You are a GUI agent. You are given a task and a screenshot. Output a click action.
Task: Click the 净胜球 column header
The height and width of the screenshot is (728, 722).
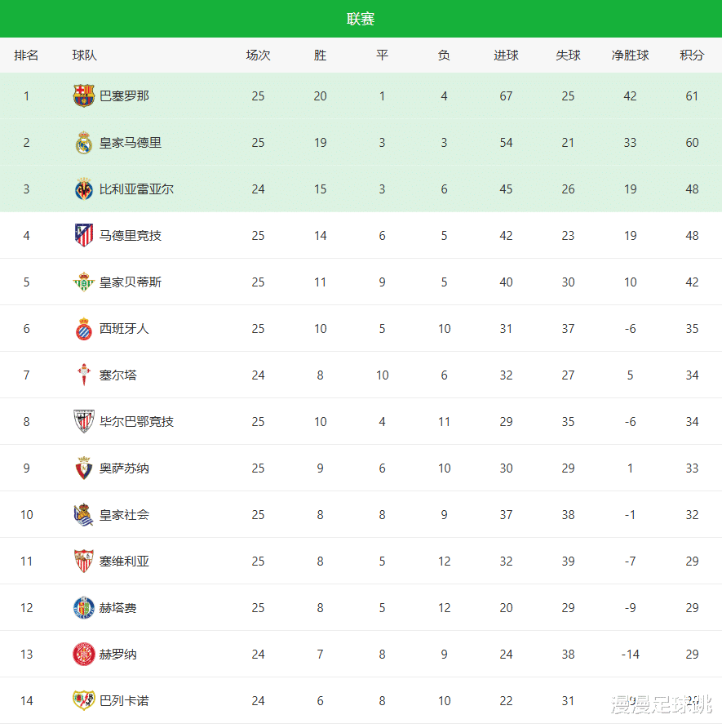pyautogui.click(x=630, y=55)
